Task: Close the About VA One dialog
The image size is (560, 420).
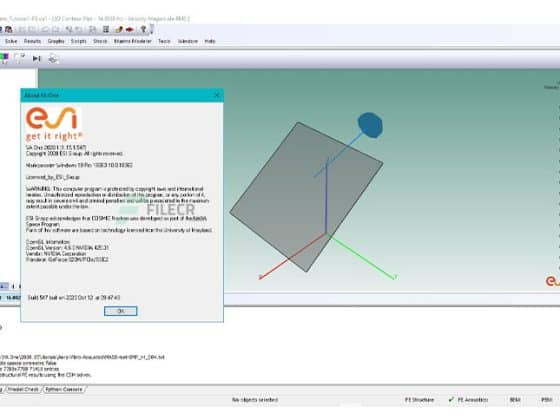Action: [216, 95]
